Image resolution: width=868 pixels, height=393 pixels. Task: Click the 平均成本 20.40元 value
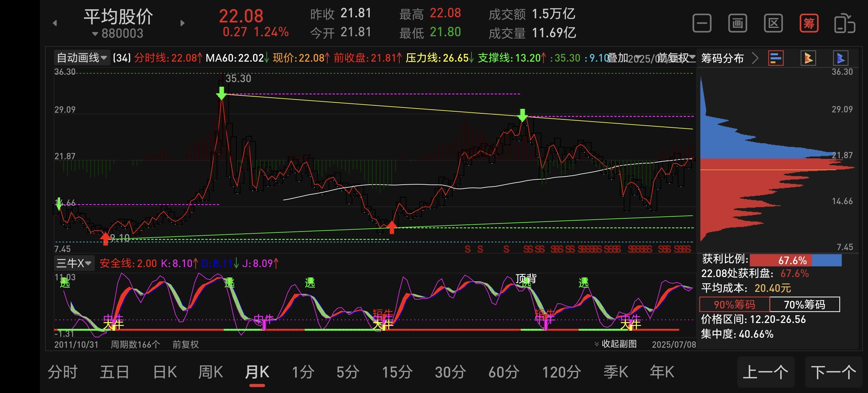coord(772,288)
